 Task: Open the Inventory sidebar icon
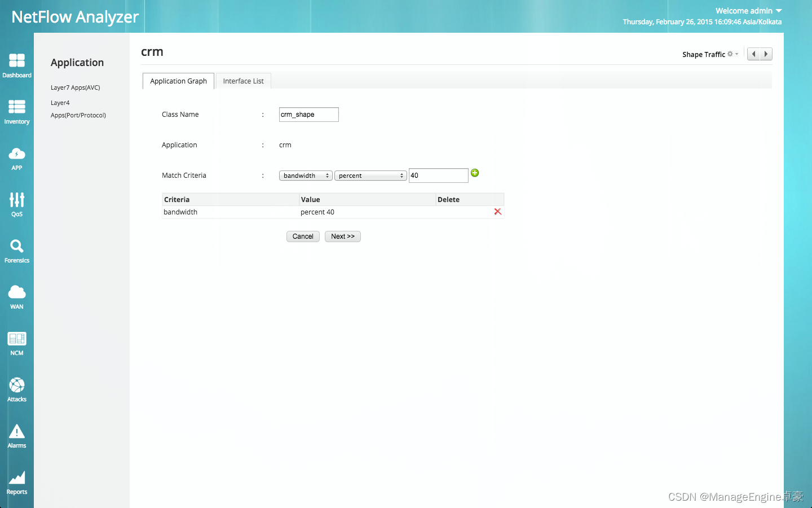[17, 107]
